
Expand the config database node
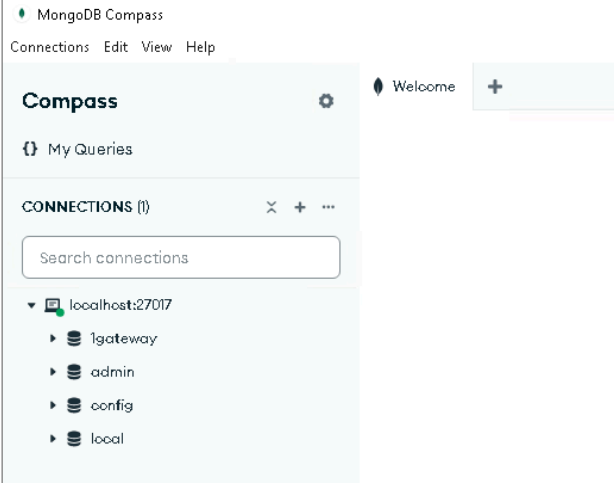pyautogui.click(x=54, y=405)
